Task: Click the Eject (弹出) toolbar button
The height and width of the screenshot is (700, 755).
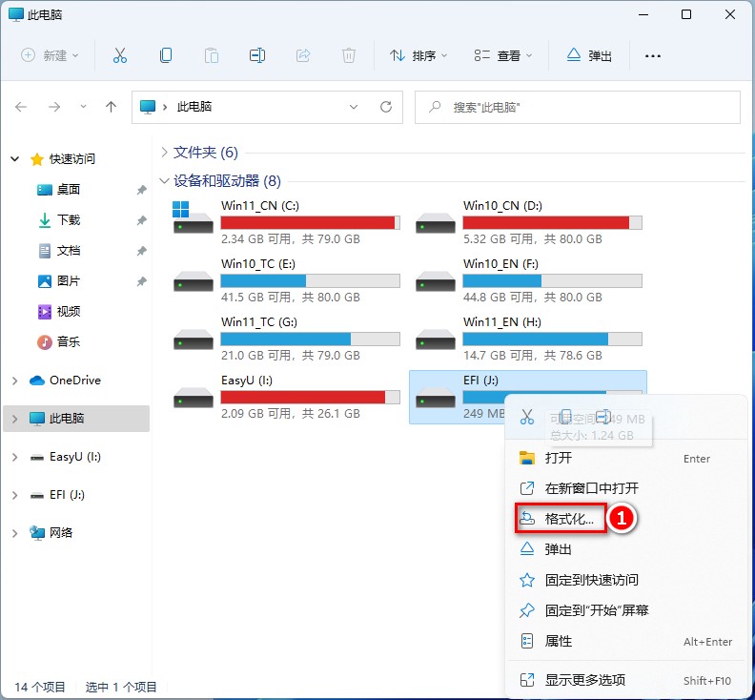Action: point(589,55)
